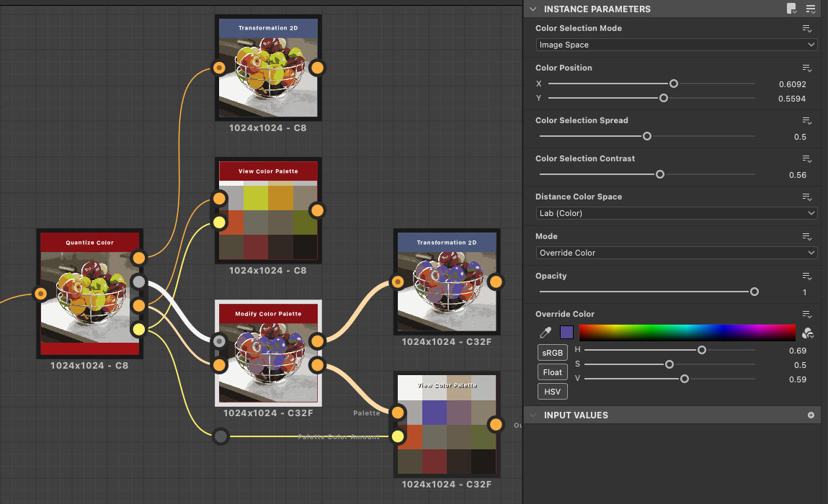Click the Override Color swatch

566,333
